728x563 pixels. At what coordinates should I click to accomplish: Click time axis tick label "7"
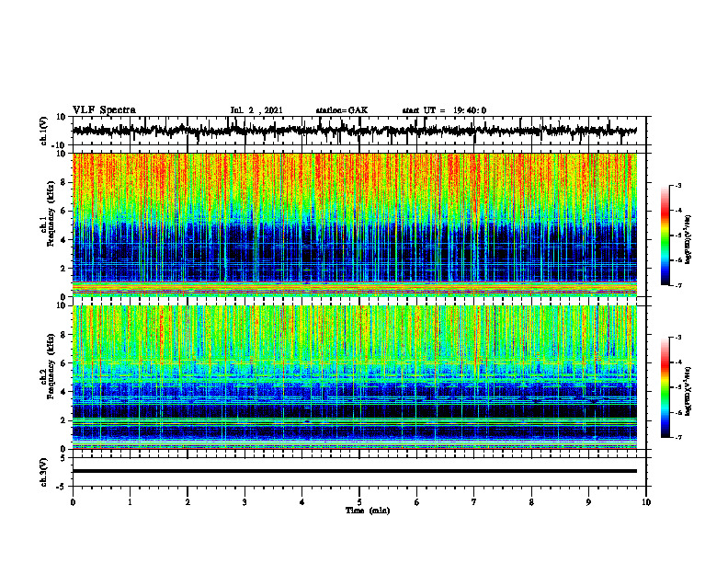coord(474,502)
